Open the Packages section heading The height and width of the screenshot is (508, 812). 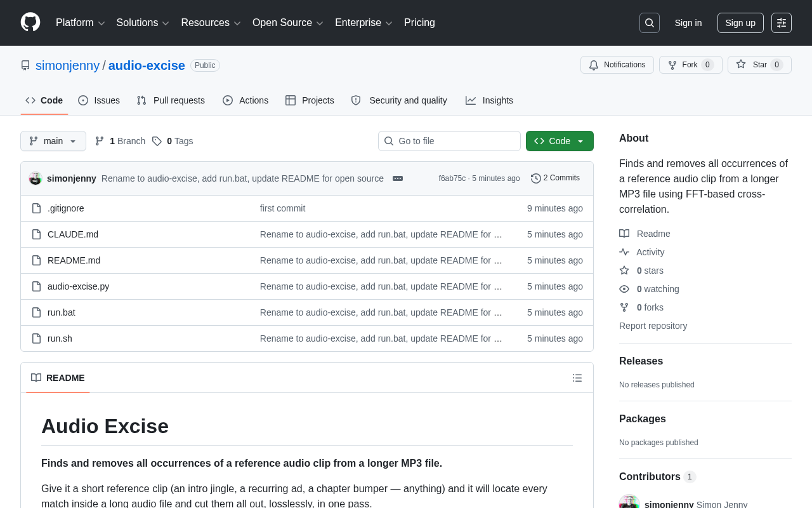(x=642, y=419)
